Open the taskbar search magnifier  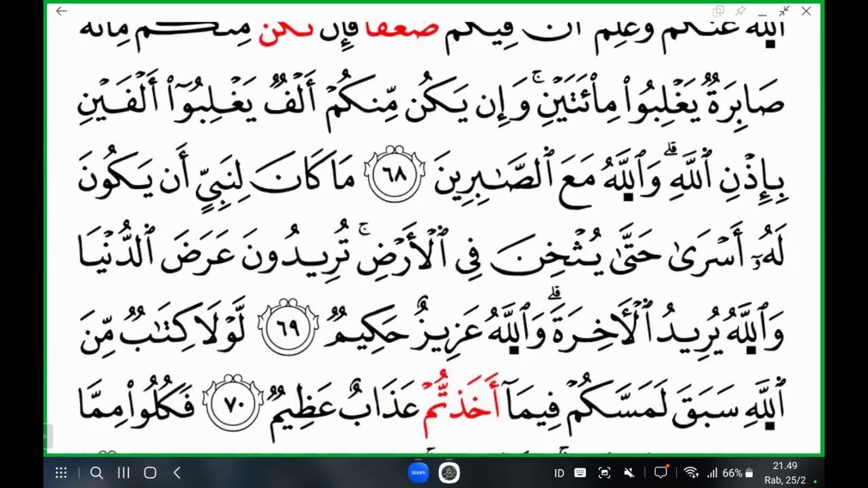click(96, 473)
